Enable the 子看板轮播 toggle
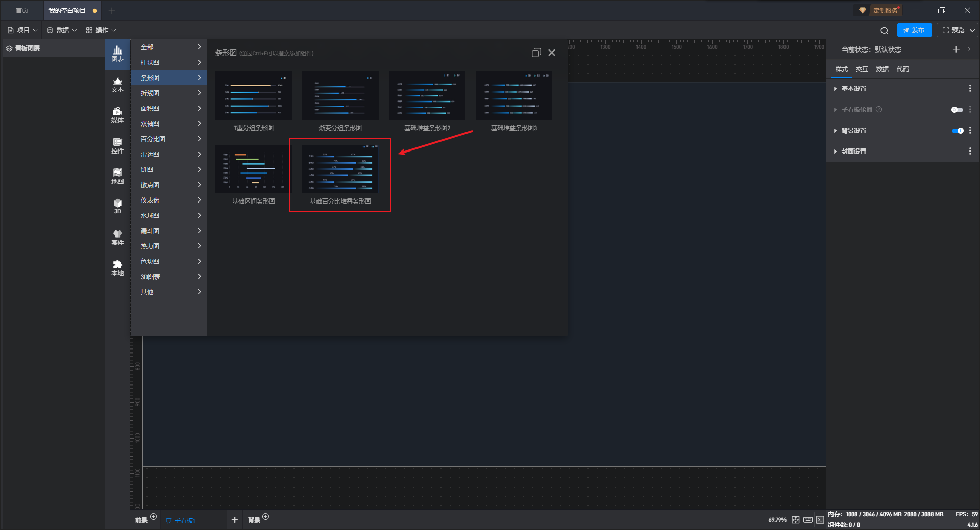 click(x=957, y=110)
